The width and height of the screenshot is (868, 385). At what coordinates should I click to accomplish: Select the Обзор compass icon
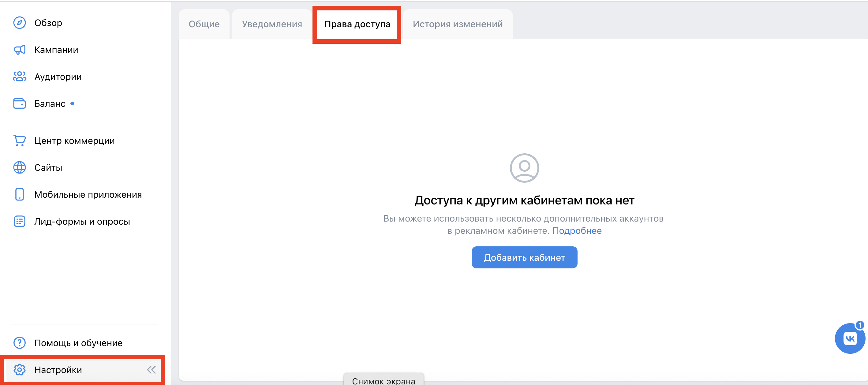tap(19, 23)
